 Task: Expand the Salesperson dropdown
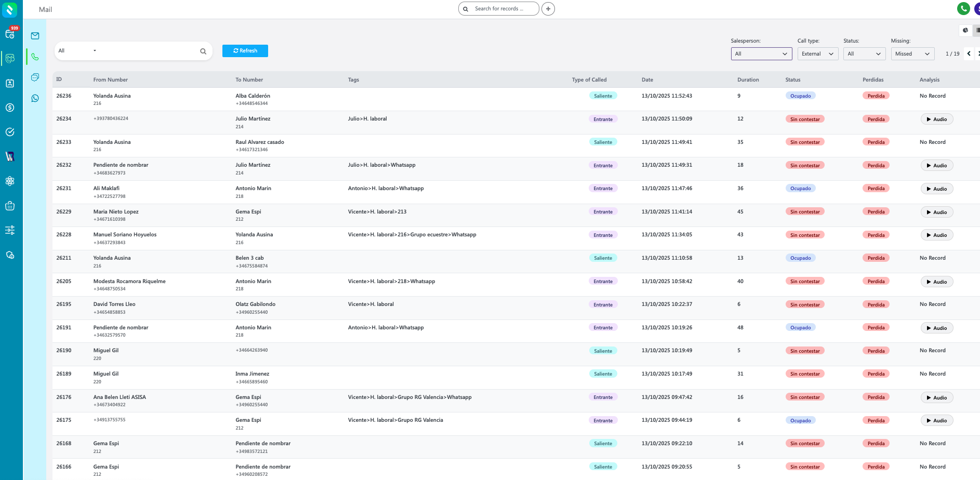pos(761,54)
